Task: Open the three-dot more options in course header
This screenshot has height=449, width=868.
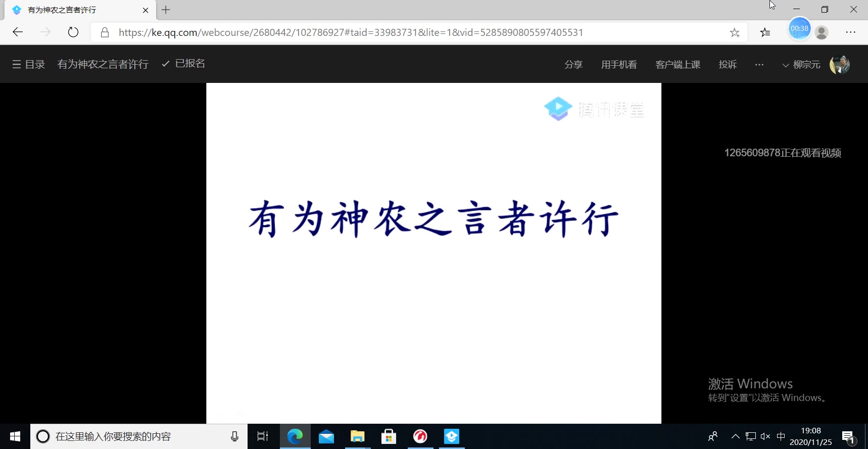Action: pyautogui.click(x=759, y=64)
